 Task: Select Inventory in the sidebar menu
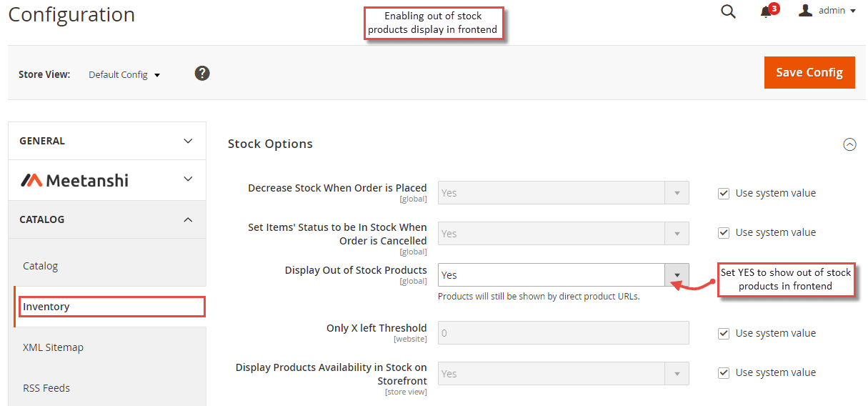pos(111,307)
